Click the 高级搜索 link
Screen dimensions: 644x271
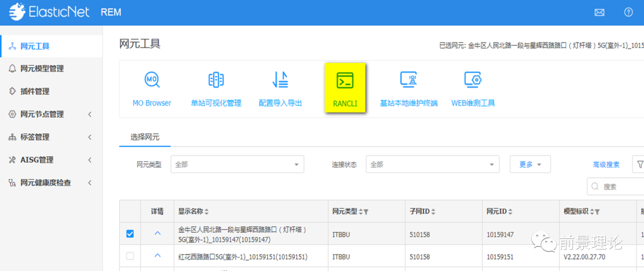606,164
